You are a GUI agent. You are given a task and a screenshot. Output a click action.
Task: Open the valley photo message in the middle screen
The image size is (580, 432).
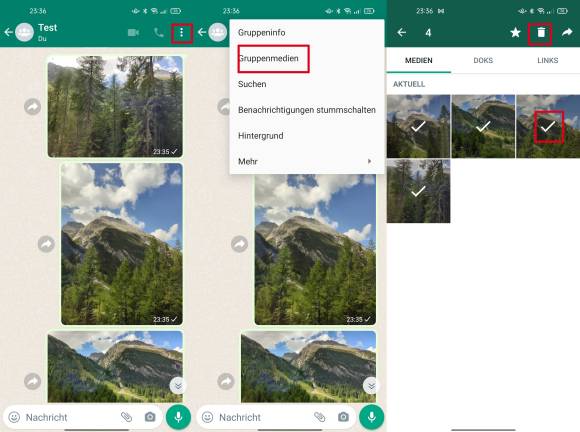click(x=308, y=367)
